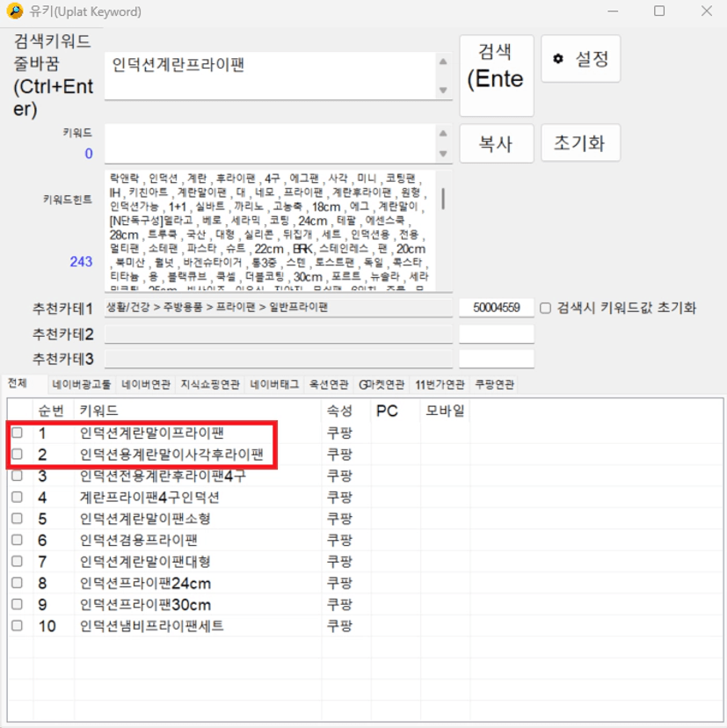
Task: Click the 검색 (Enter) search button
Action: 497,76
